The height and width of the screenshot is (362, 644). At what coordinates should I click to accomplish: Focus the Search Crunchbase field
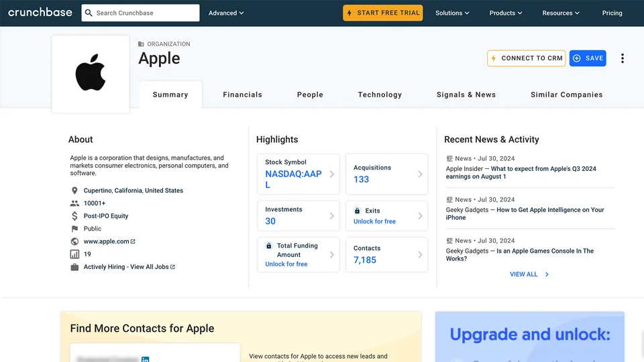tap(140, 13)
